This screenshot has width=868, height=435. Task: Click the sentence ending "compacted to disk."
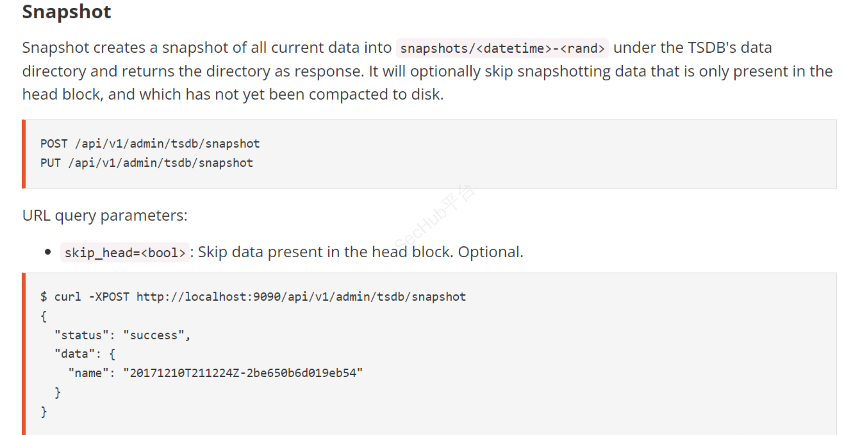[375, 95]
